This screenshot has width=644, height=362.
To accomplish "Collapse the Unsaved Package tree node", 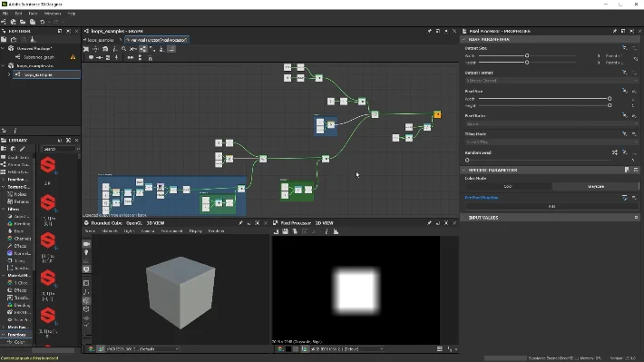I will (4, 48).
